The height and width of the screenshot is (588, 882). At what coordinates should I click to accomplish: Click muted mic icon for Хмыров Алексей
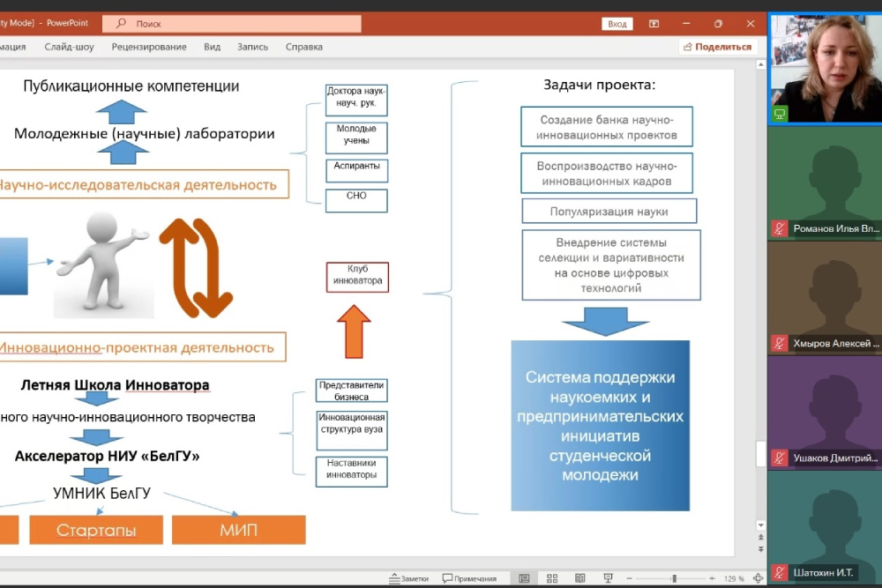point(779,343)
